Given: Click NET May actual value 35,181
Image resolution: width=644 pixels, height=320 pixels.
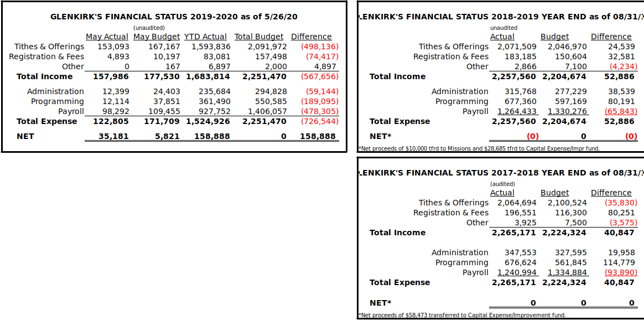Looking at the screenshot, I should coord(113,136).
